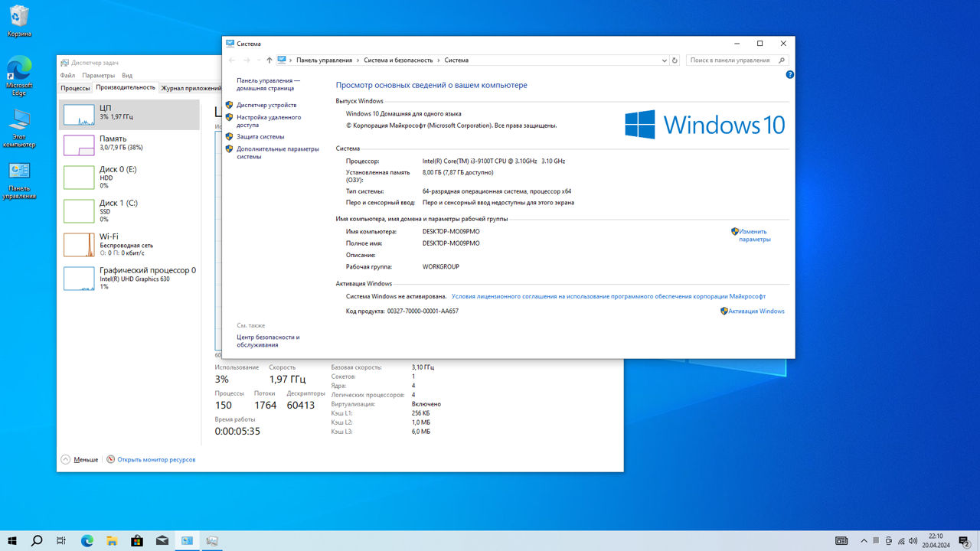This screenshot has height=551, width=980.
Task: Launch Edge from the taskbar
Action: coord(87,541)
